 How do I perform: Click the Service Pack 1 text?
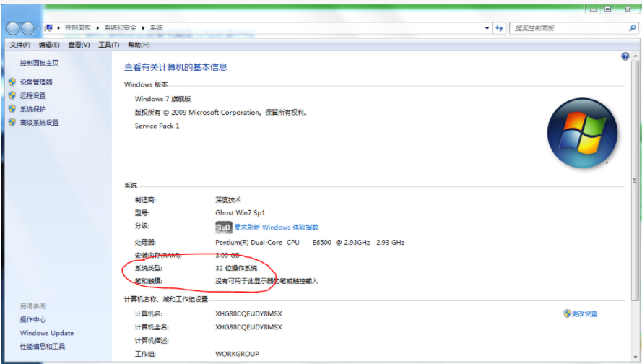(157, 126)
